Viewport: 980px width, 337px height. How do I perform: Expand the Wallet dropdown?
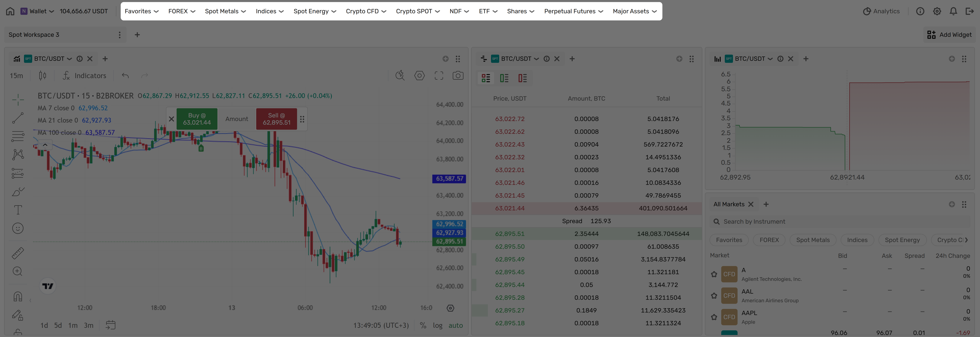tap(37, 11)
